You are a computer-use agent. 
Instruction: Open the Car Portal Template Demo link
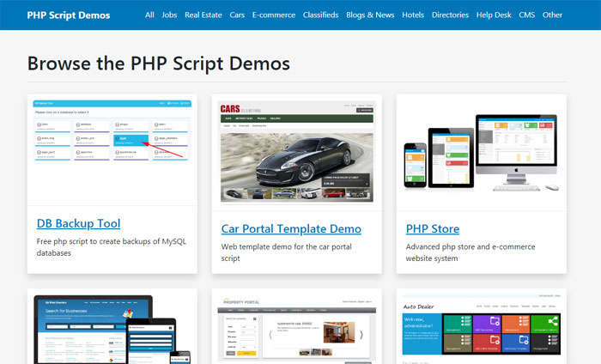tap(291, 228)
